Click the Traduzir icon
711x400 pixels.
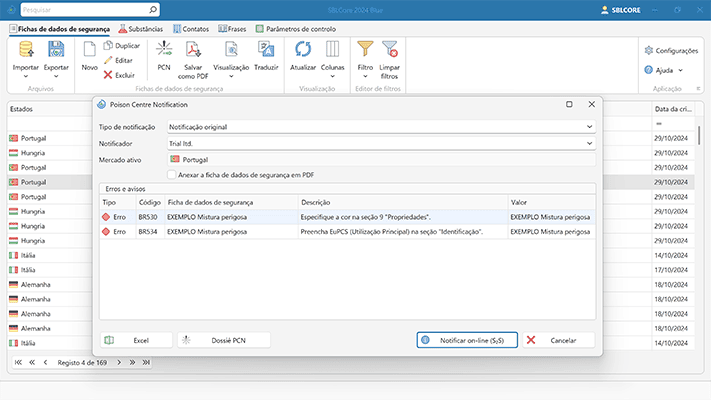266,49
